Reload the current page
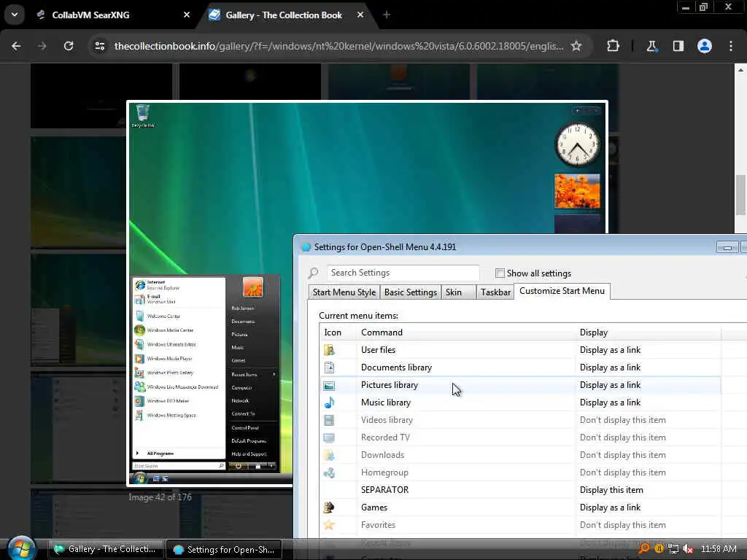This screenshot has width=747, height=560. coord(69,46)
